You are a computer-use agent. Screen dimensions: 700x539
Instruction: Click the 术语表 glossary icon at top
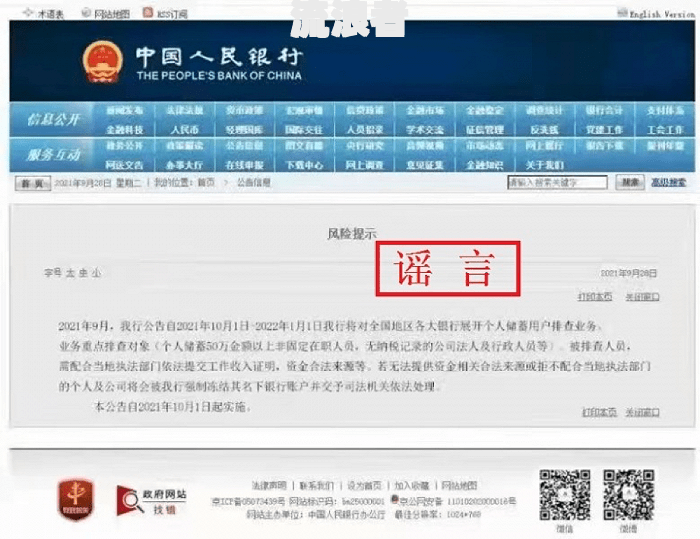tap(28, 13)
